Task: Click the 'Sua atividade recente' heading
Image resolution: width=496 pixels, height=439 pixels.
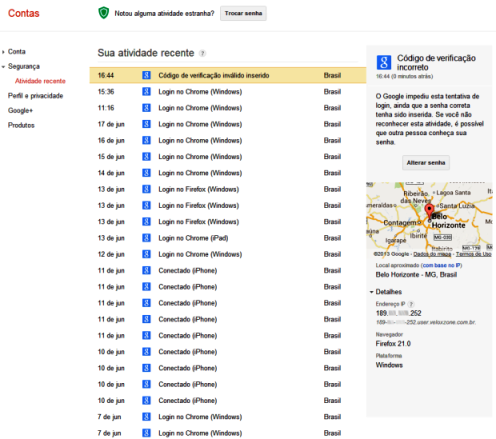Action: point(146,53)
